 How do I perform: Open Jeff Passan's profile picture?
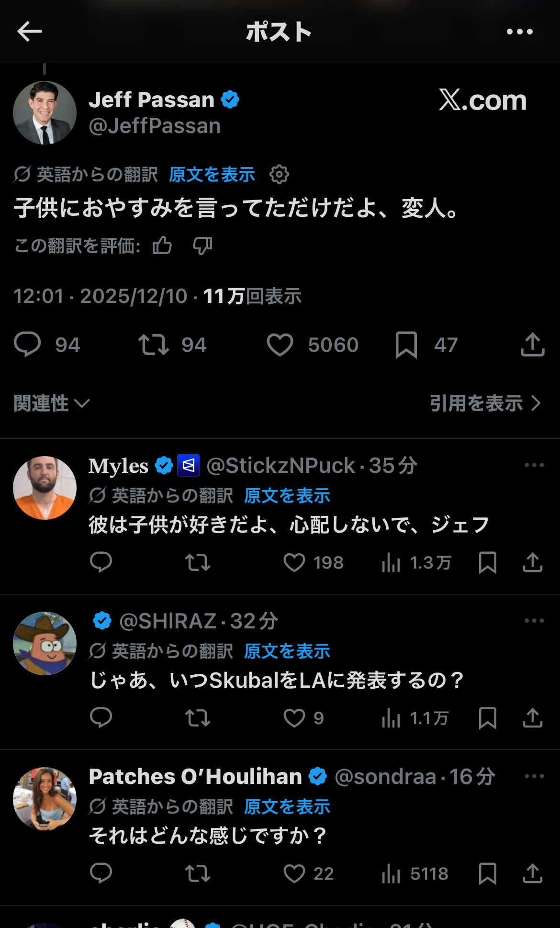click(45, 113)
